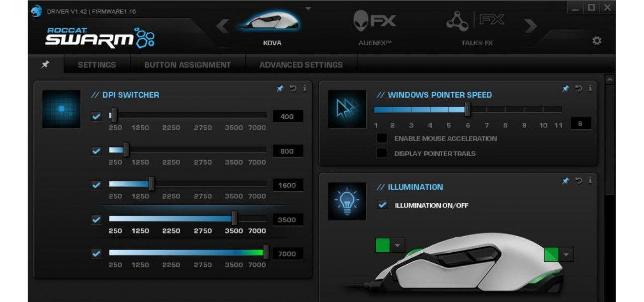This screenshot has width=644, height=302.
Task: Switch to the SETTINGS tab
Action: 97,64
